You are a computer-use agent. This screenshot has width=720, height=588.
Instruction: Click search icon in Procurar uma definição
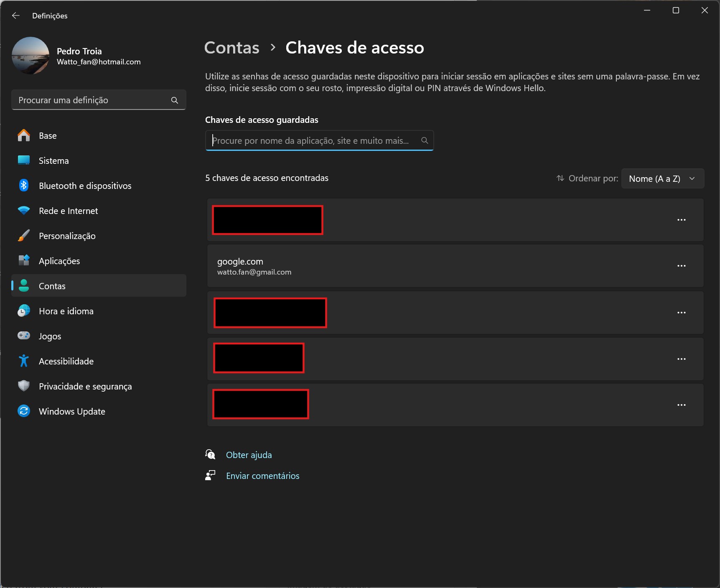(x=175, y=100)
